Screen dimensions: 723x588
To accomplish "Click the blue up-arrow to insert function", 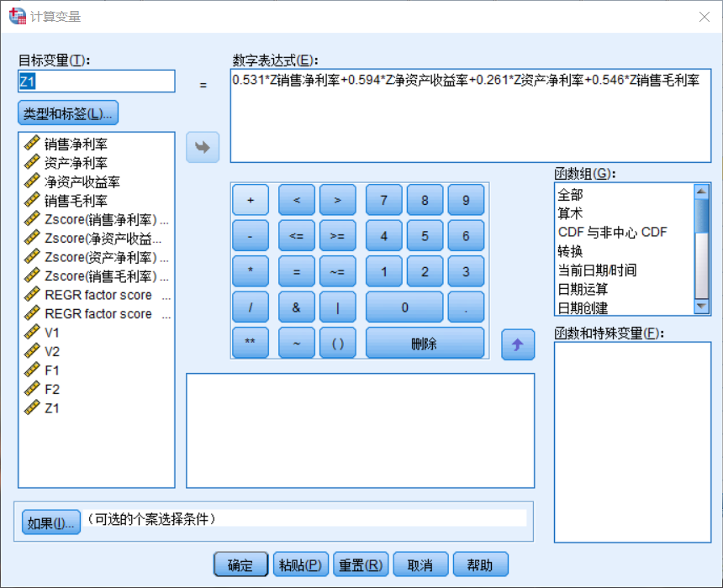I will (x=518, y=344).
